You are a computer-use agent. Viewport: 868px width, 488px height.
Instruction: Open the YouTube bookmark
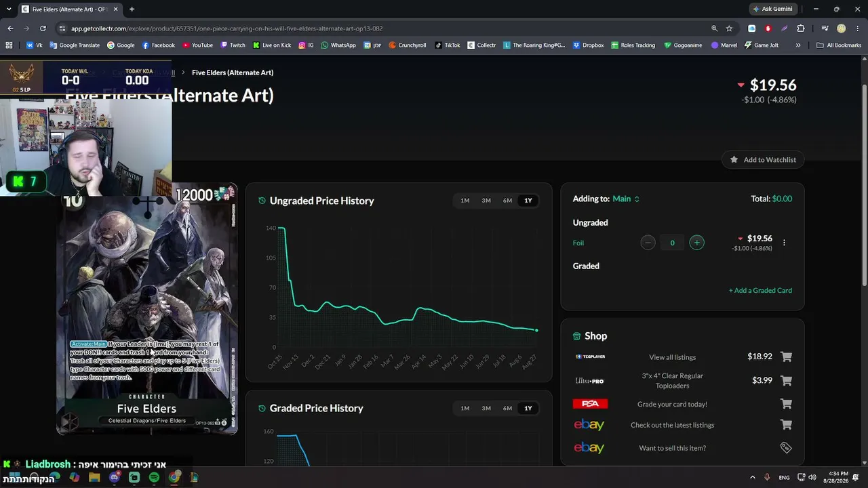[197, 45]
